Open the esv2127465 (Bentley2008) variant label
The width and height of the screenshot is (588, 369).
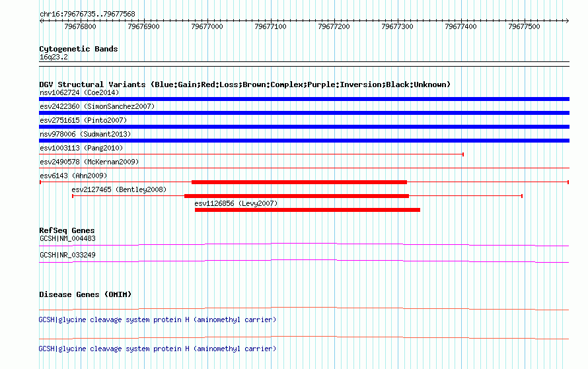pyautogui.click(x=119, y=189)
